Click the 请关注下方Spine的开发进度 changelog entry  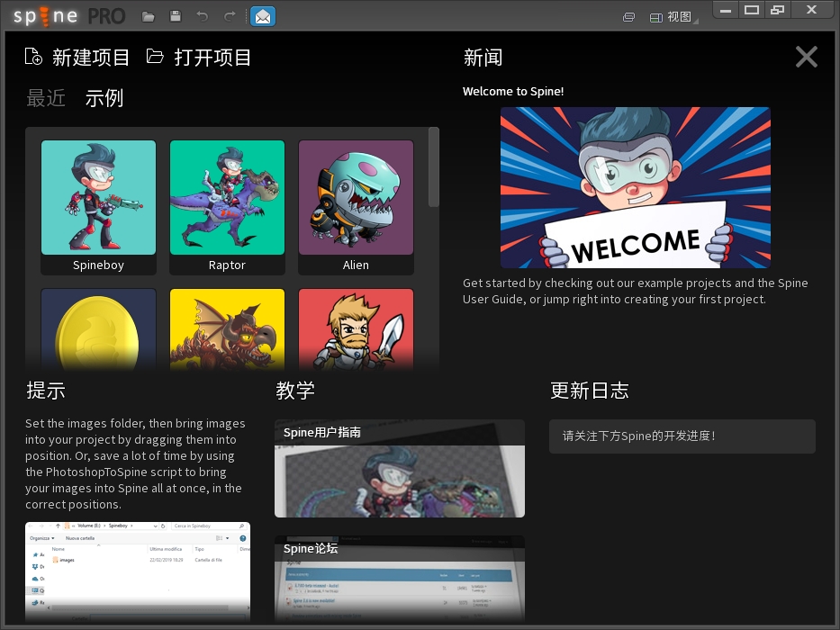coord(682,436)
